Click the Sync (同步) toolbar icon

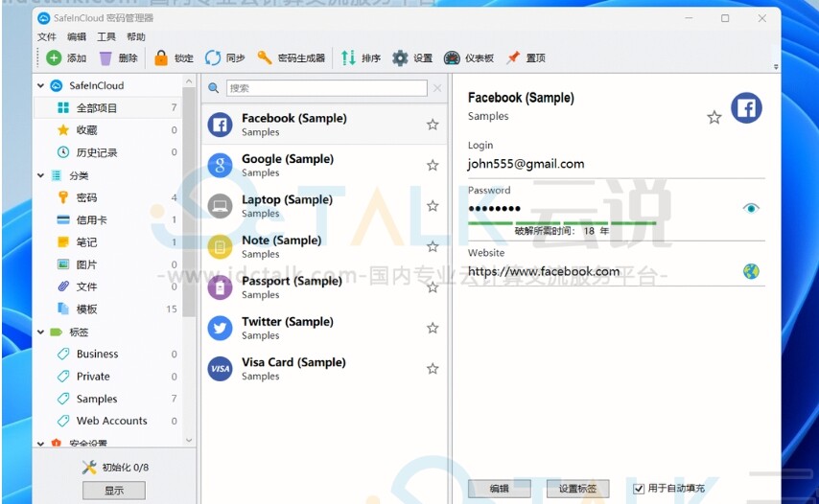click(x=213, y=57)
